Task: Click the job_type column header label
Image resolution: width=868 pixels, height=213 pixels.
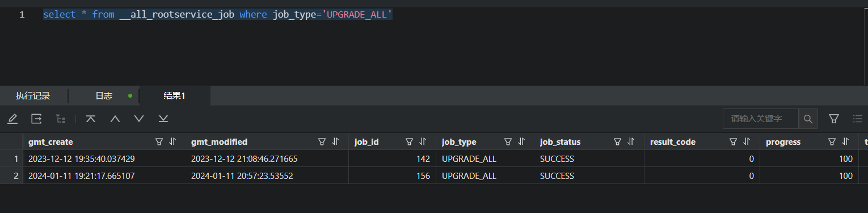Action: point(459,142)
